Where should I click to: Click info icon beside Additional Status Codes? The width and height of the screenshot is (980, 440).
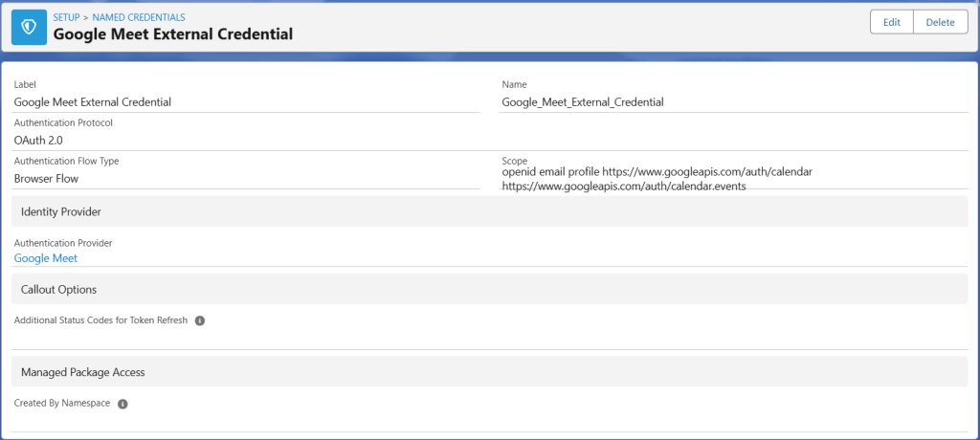point(200,320)
